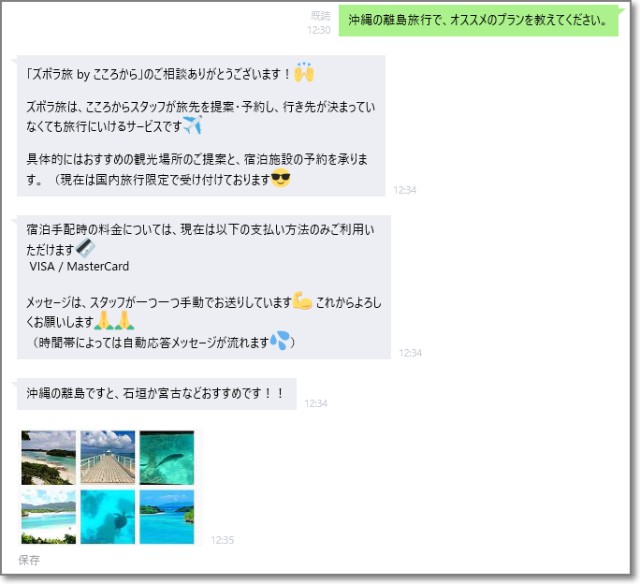Image resolution: width=640 pixels, height=584 pixels.
Task: Select the green sent message about Okinawa plan
Action: click(479, 20)
